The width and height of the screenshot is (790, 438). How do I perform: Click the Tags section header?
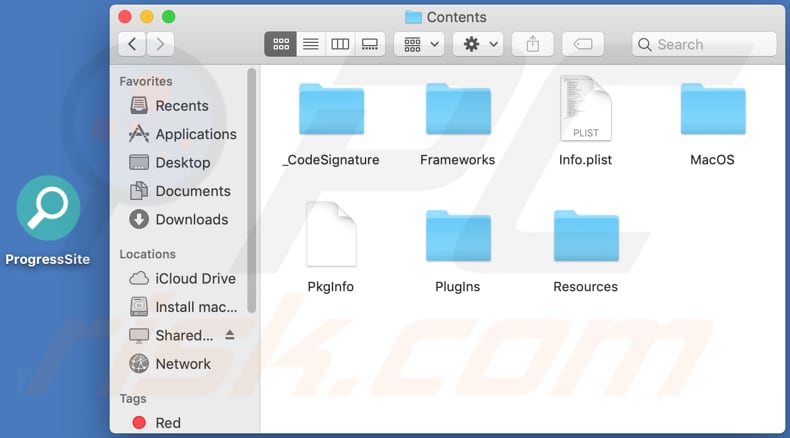tap(133, 399)
